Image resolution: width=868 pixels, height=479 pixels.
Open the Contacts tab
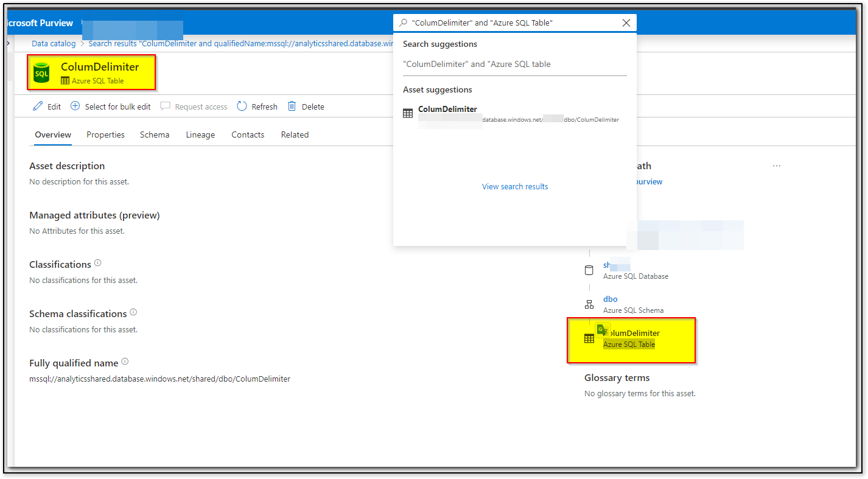pos(248,135)
